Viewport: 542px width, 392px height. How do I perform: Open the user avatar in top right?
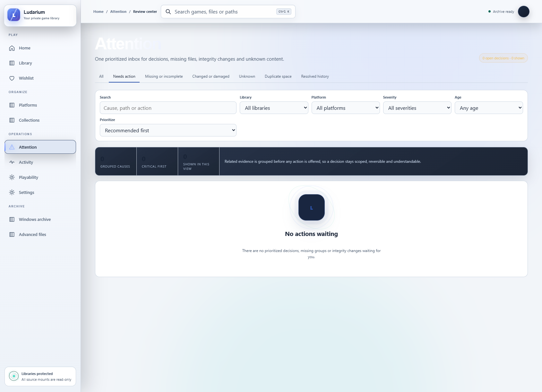523,12
